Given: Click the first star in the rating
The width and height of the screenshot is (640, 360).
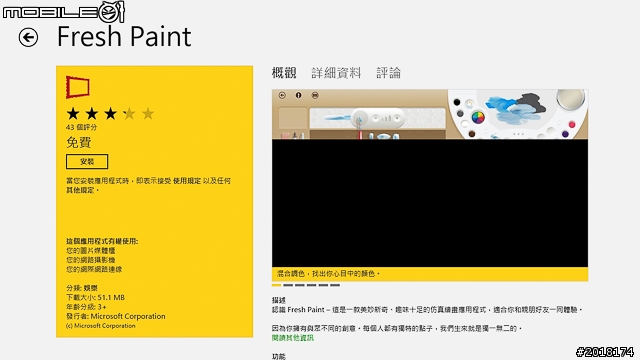Looking at the screenshot, I should [x=73, y=113].
